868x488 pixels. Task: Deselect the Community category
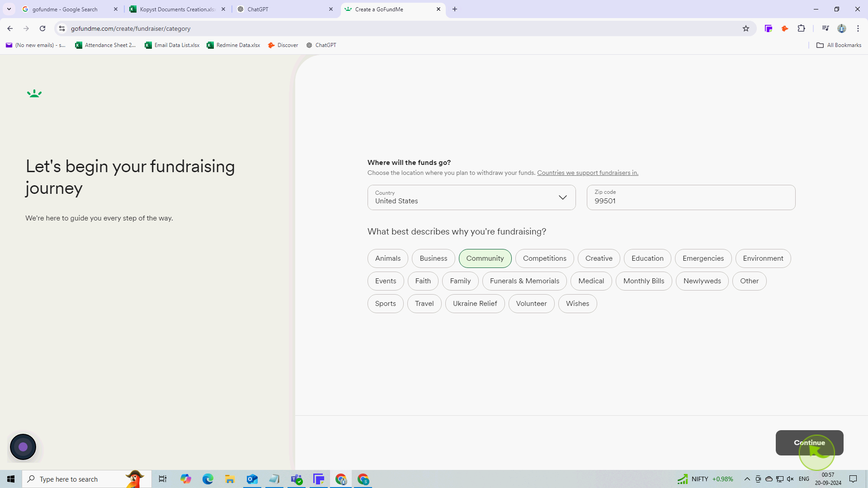[485, 258]
